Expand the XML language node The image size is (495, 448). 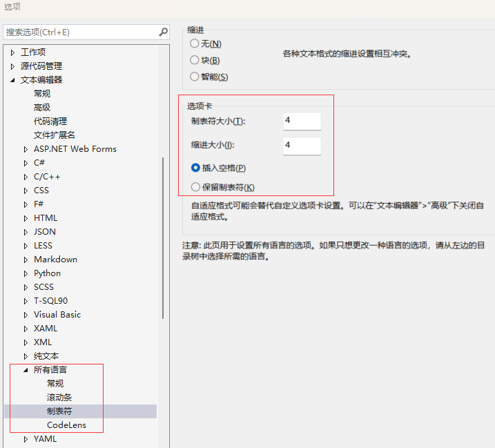coord(26,342)
